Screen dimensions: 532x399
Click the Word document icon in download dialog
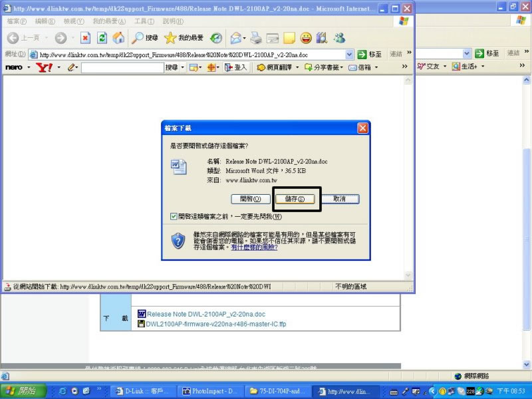pyautogui.click(x=178, y=167)
